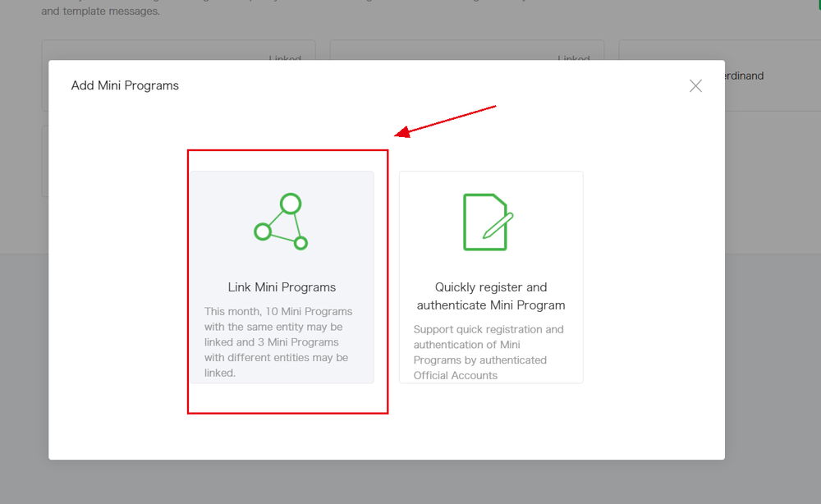Click the Link Mini Programs network icon
Viewport: 821px width, 504px height.
coord(281,222)
